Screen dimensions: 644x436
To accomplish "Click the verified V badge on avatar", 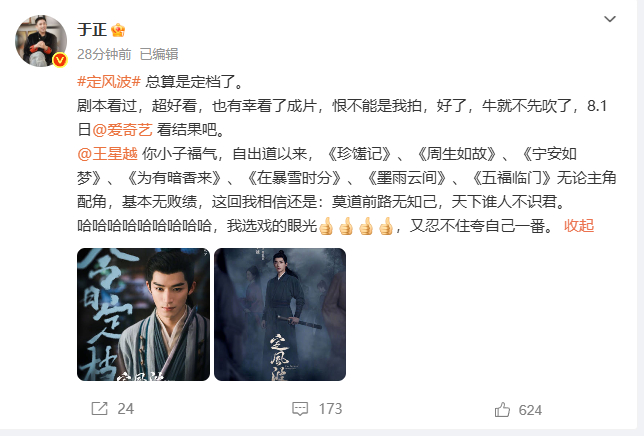I will click(x=60, y=60).
